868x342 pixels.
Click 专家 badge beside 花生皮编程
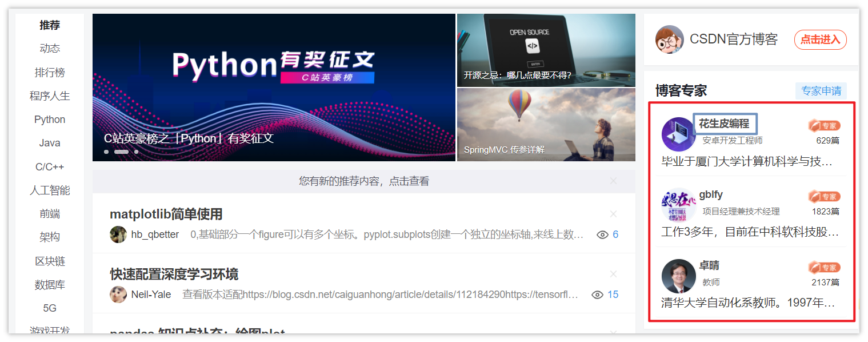tap(824, 125)
